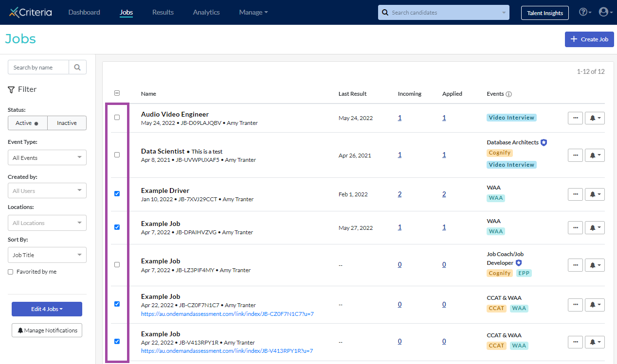Image resolution: width=617 pixels, height=364 pixels.
Task: Open the Event Type dropdown
Action: (47, 157)
